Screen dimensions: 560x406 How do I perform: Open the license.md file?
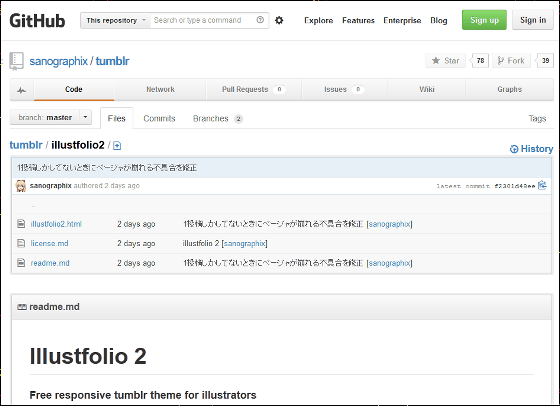pyautogui.click(x=49, y=244)
